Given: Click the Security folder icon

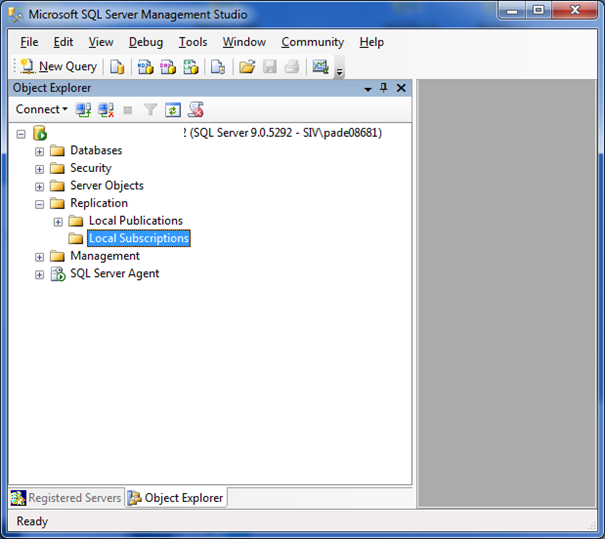Looking at the screenshot, I should (57, 168).
